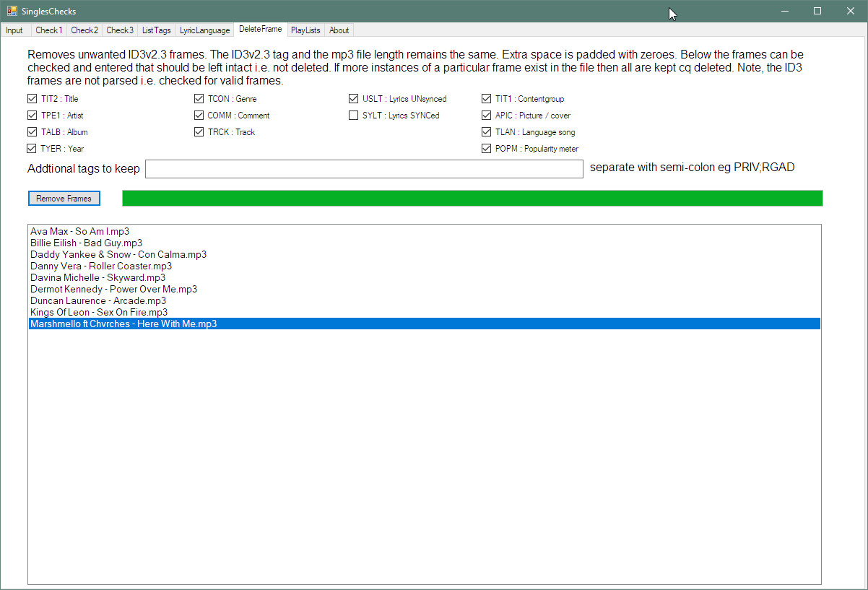Switch to the Input tab

[x=14, y=30]
